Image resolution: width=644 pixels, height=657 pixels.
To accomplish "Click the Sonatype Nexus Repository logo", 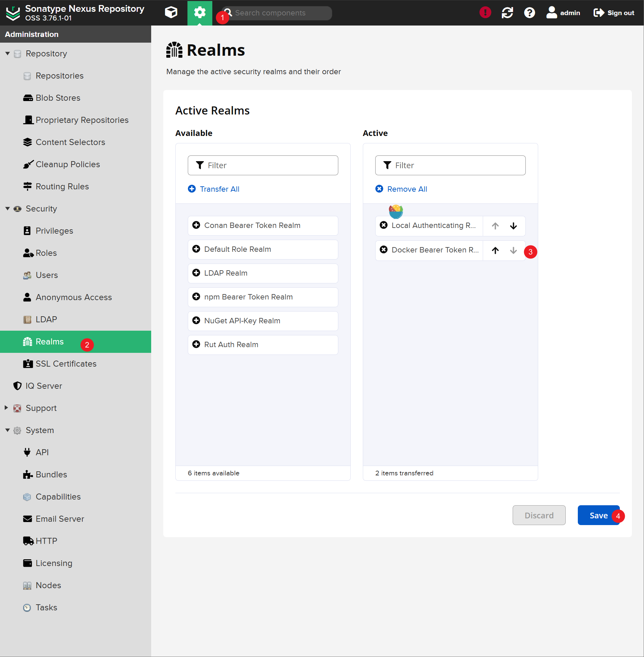I will point(13,13).
